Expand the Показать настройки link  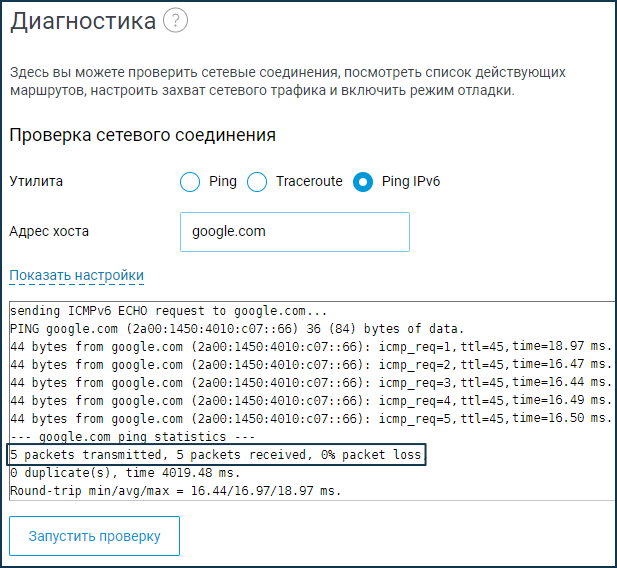click(77, 275)
